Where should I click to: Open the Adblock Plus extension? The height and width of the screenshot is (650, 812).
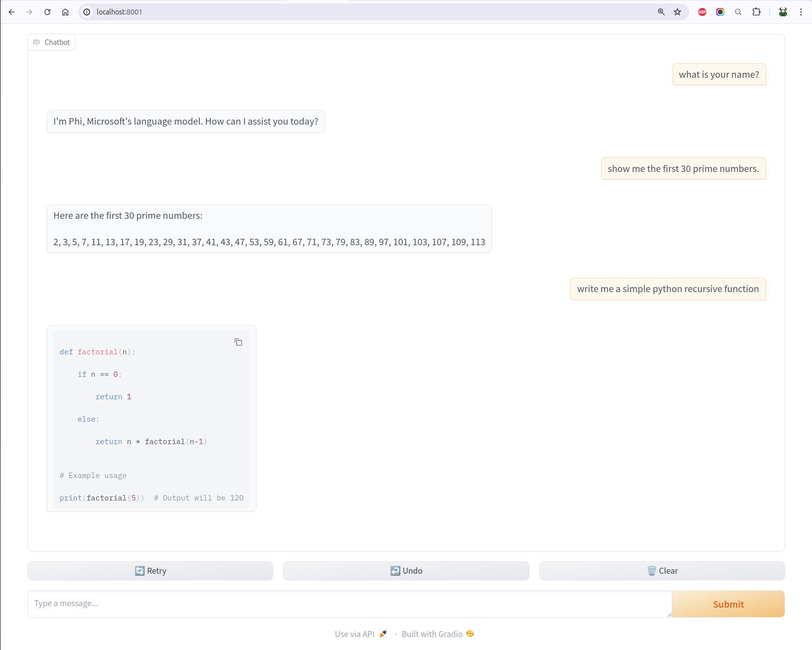[x=702, y=12]
